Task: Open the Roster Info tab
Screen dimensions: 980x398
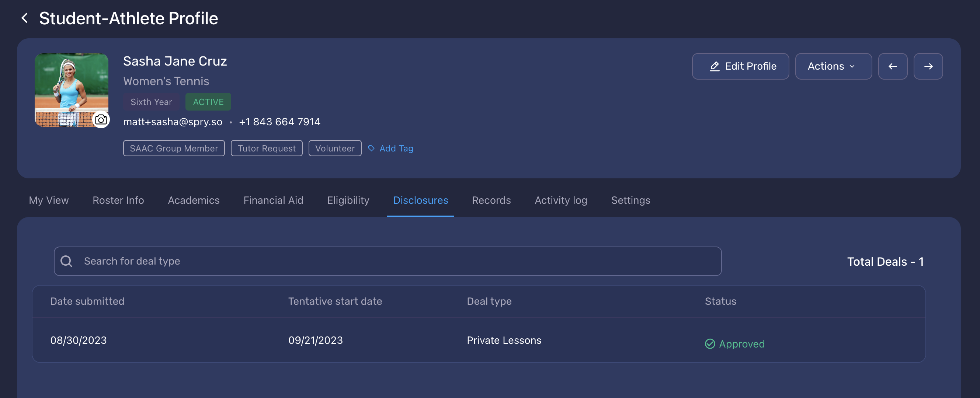Action: [x=118, y=200]
